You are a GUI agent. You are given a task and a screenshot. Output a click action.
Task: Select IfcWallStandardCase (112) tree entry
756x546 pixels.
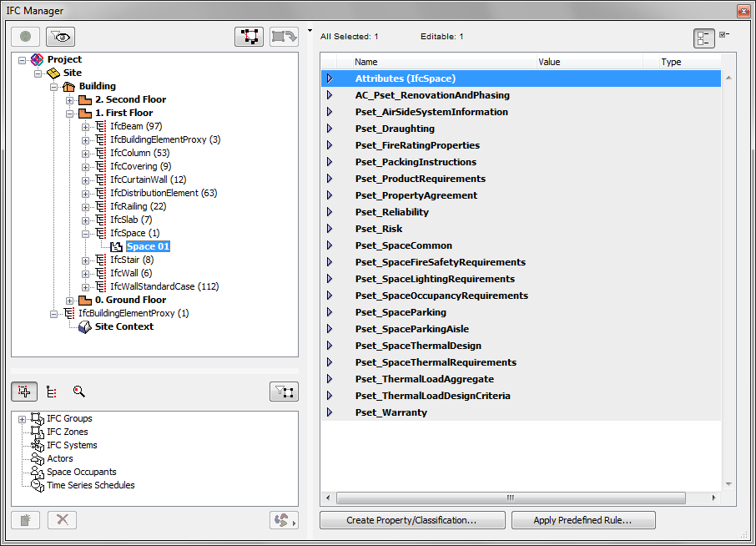[x=164, y=286]
